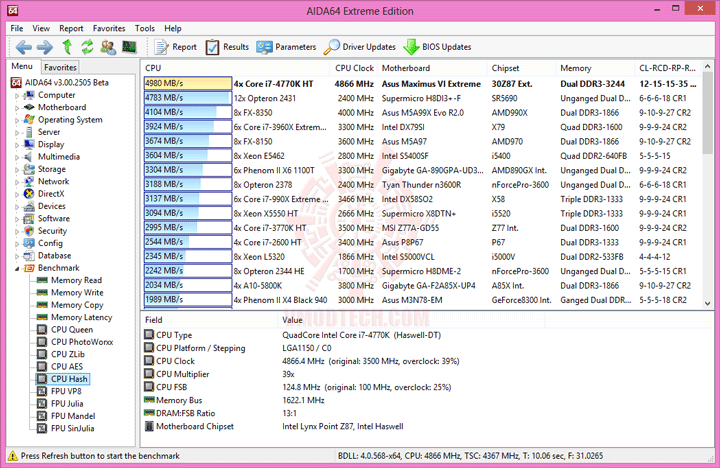The width and height of the screenshot is (720, 468).
Task: Open the Favorites menu
Action: click(109, 28)
